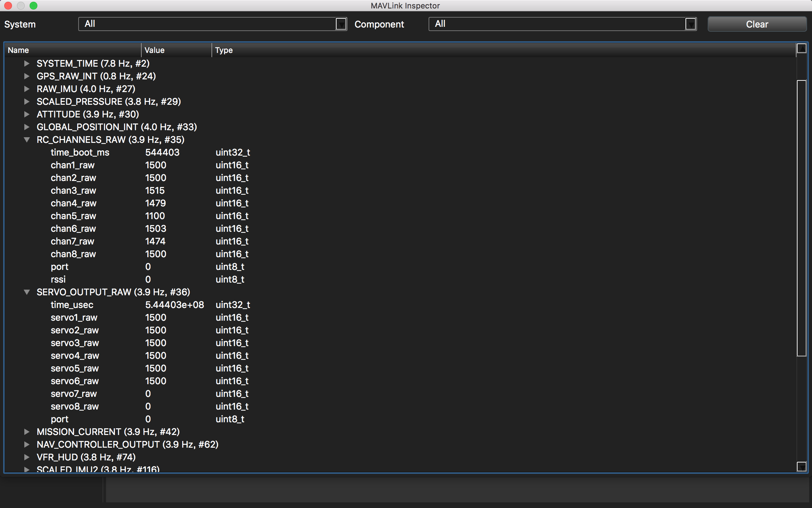
Task: Select the time_boot_ms field row
Action: (x=400, y=152)
